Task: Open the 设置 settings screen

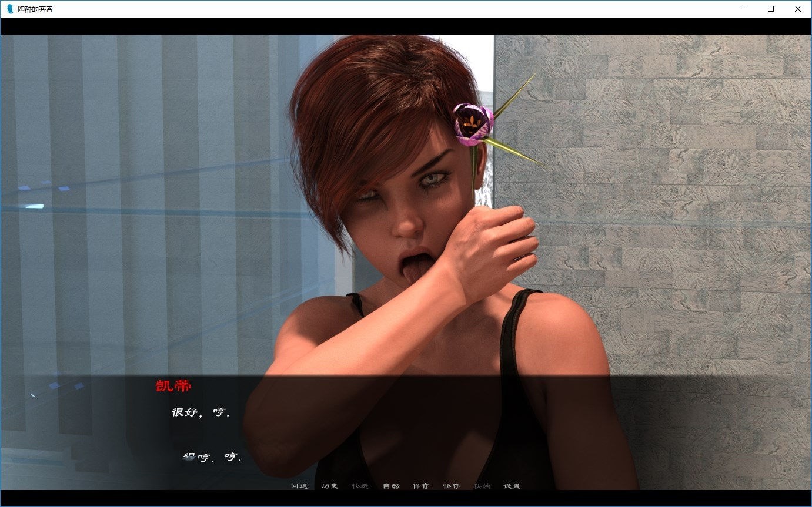Action: point(512,486)
